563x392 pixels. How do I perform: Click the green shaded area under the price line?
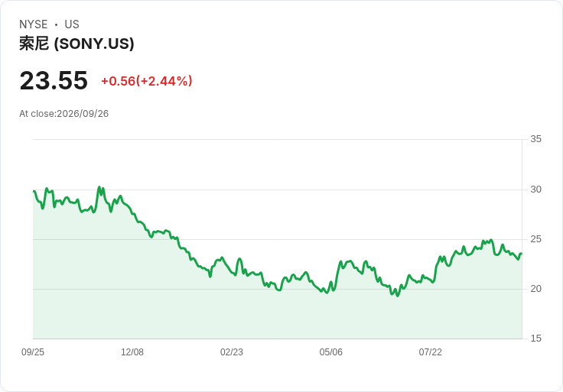(277, 312)
